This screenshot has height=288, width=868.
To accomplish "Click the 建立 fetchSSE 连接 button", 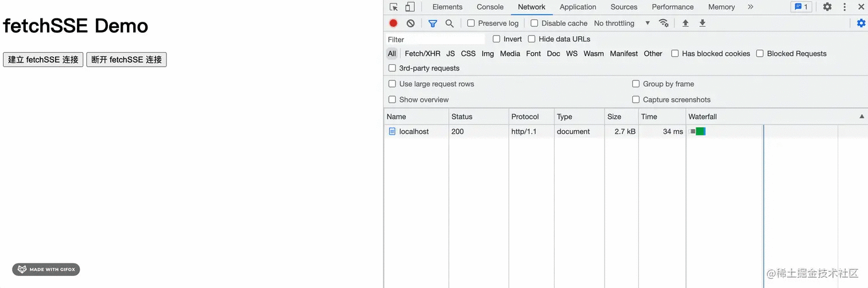I will click(x=43, y=60).
